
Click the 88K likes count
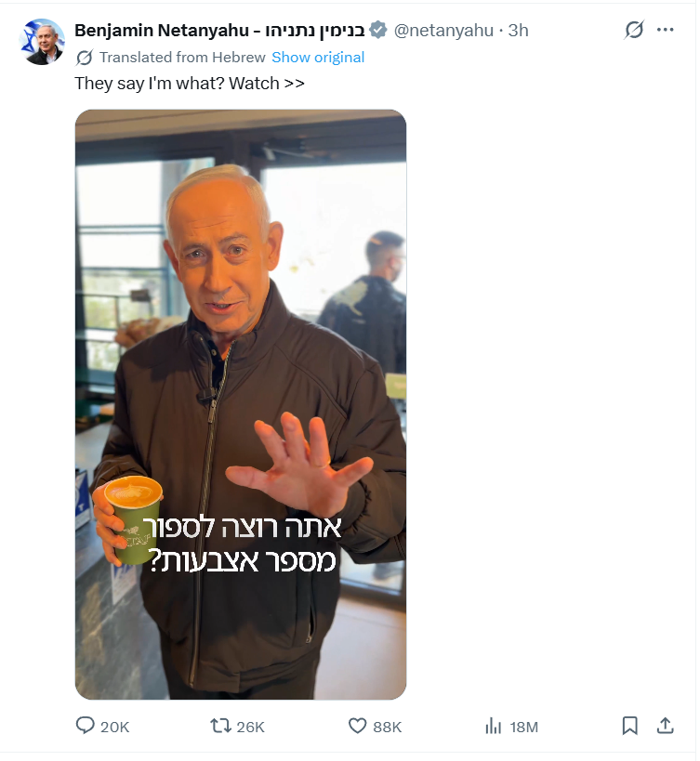pyautogui.click(x=388, y=727)
